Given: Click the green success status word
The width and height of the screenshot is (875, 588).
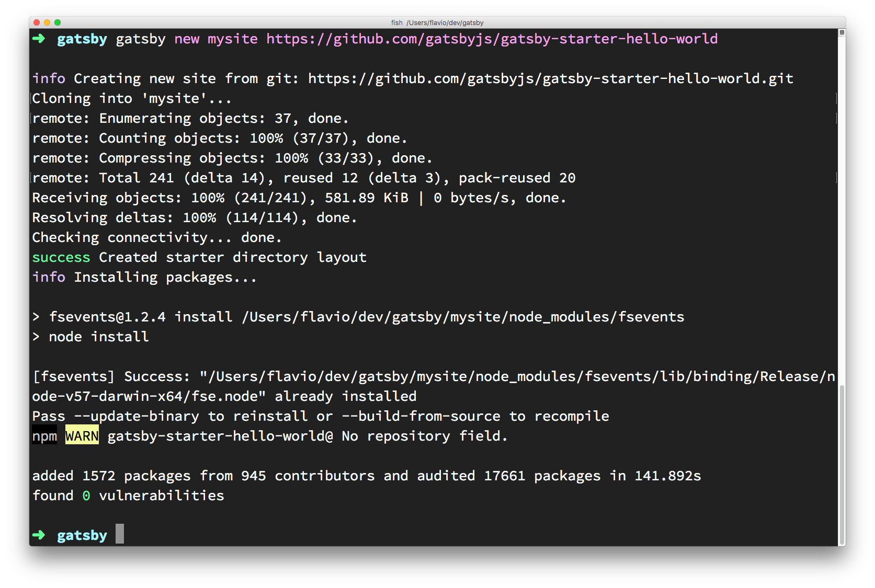Looking at the screenshot, I should (x=61, y=257).
